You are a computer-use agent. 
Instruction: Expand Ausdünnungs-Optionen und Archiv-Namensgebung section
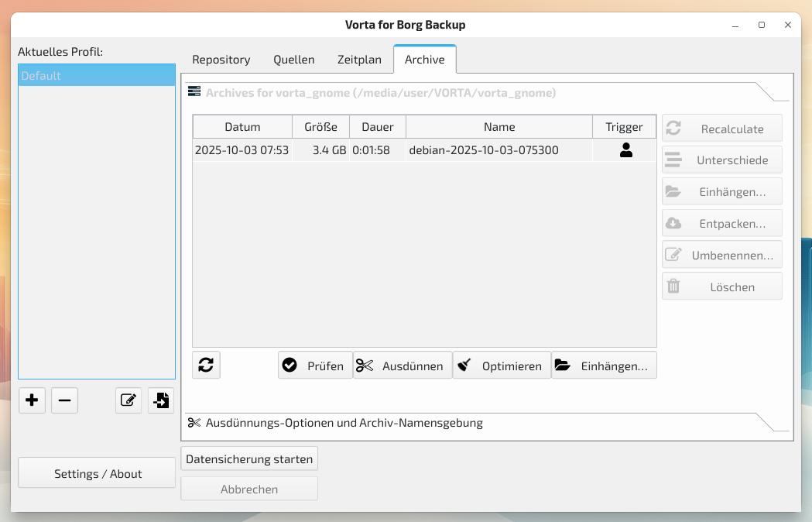coord(344,423)
